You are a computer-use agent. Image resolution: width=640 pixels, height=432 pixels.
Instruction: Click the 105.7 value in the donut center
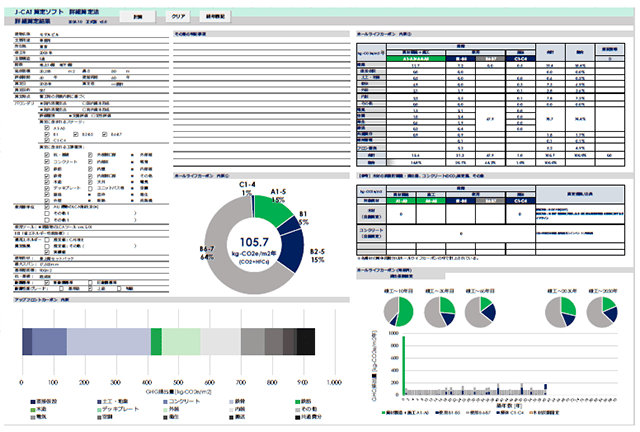pos(254,242)
